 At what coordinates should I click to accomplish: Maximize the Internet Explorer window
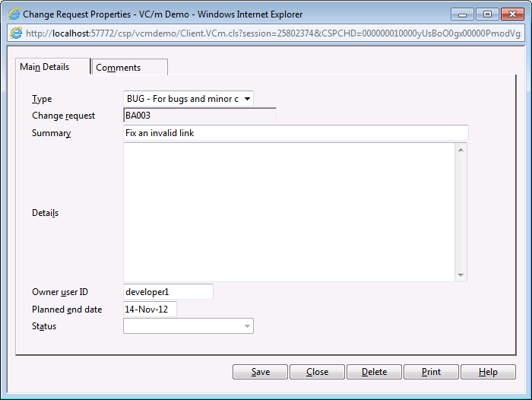pyautogui.click(x=487, y=14)
